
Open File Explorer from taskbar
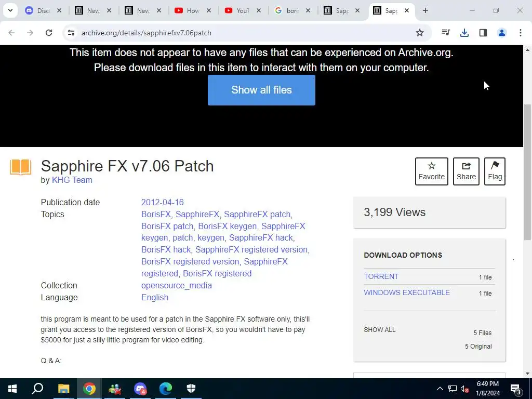(x=63, y=389)
